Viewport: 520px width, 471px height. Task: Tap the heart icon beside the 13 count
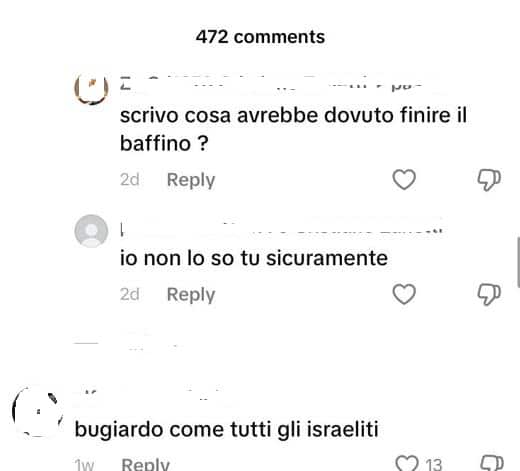[407, 463]
